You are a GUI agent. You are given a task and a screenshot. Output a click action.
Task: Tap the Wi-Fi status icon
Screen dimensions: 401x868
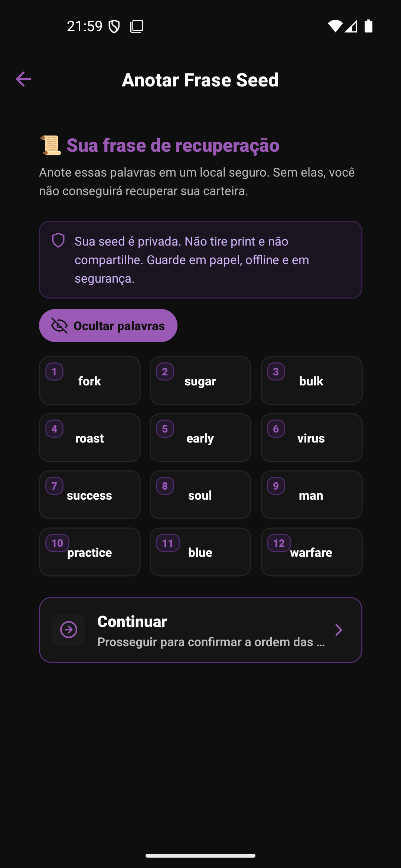335,26
